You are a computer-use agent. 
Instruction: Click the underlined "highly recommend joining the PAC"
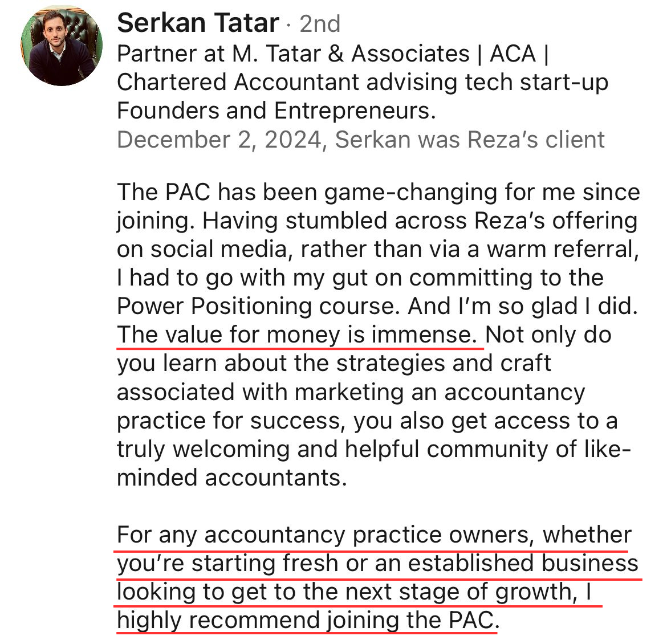point(307,620)
